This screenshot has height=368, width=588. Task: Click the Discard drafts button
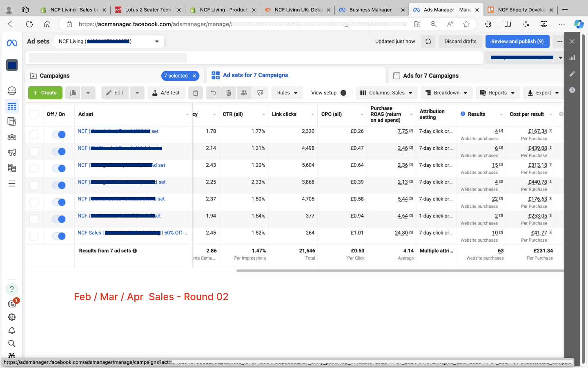point(460,41)
